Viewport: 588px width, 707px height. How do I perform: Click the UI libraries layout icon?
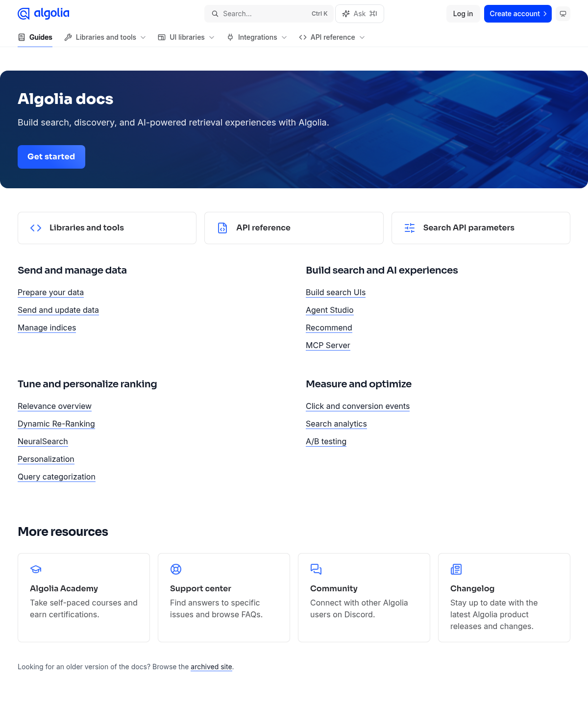(162, 37)
